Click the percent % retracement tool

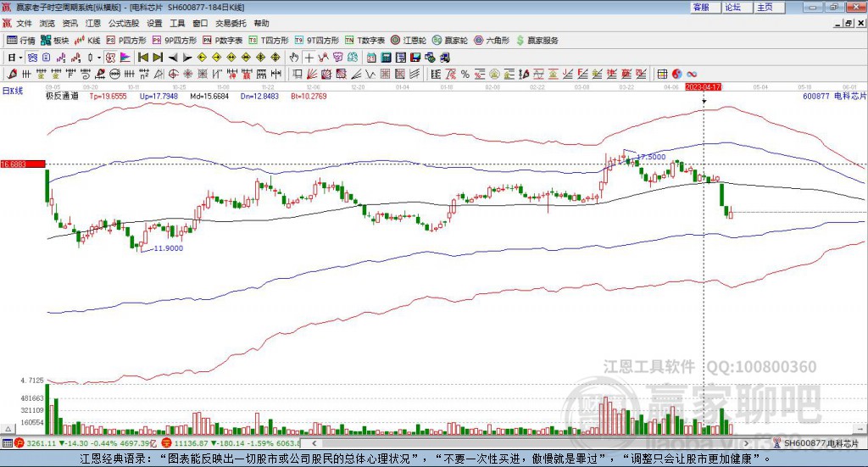pyautogui.click(x=465, y=74)
